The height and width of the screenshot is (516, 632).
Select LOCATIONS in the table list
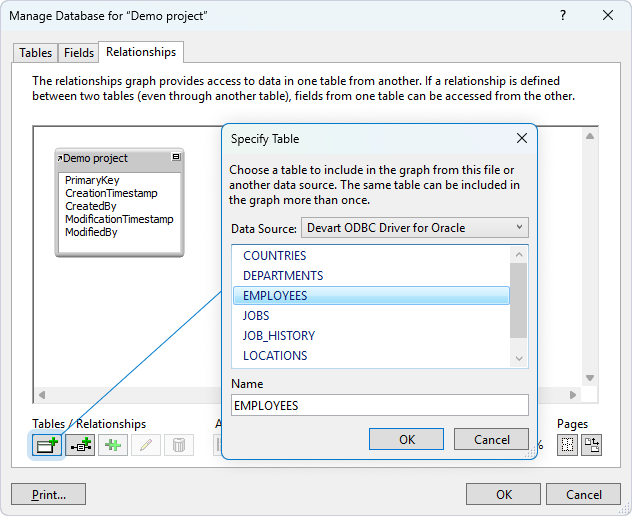[371, 356]
